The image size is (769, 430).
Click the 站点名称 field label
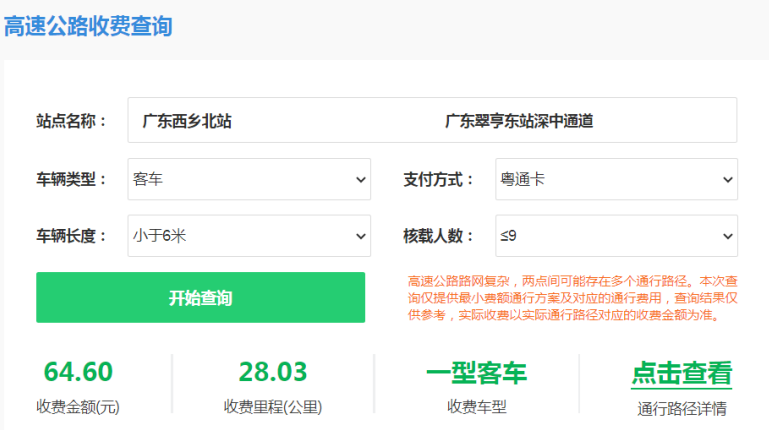click(72, 121)
